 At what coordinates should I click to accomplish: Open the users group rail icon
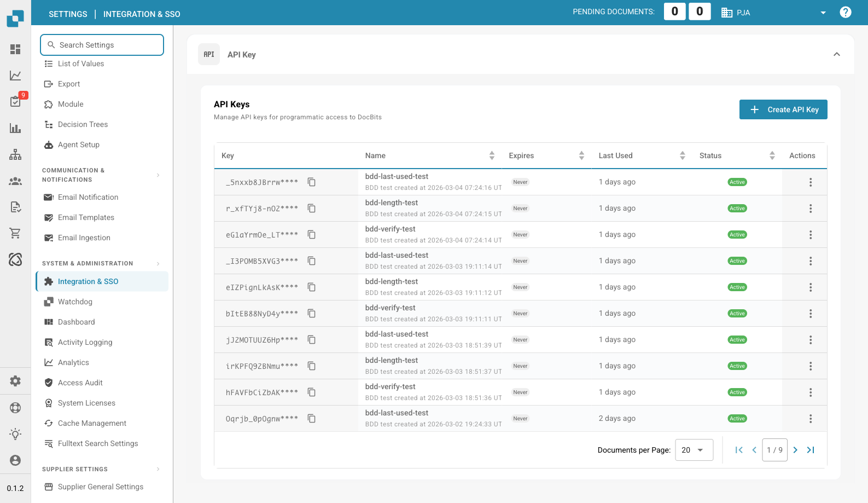(x=15, y=181)
